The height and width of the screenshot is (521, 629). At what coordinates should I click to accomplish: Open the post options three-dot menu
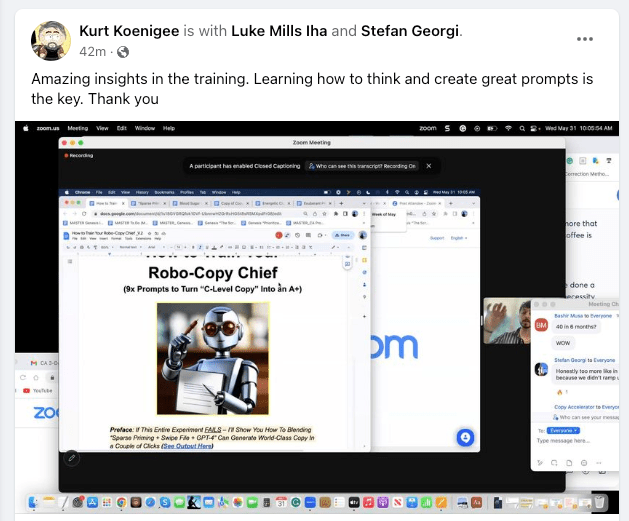tap(585, 40)
